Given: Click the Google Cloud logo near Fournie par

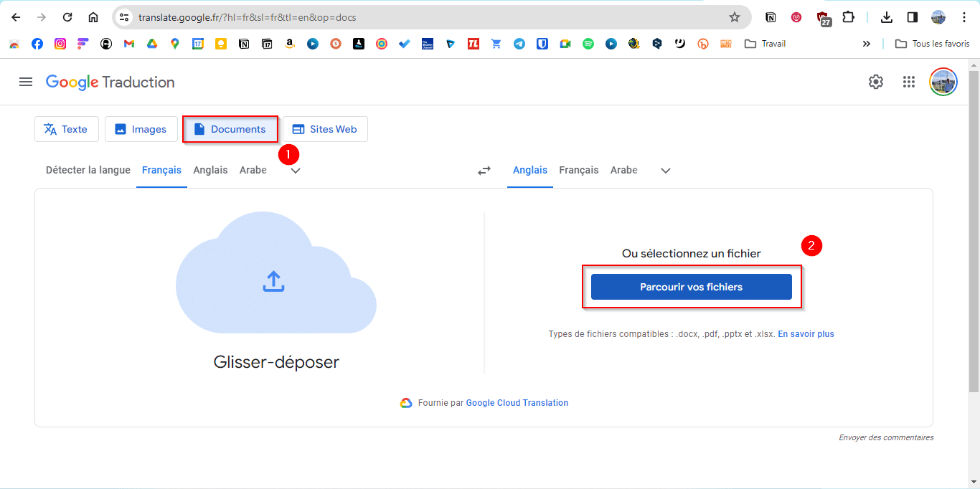Looking at the screenshot, I should click(407, 402).
